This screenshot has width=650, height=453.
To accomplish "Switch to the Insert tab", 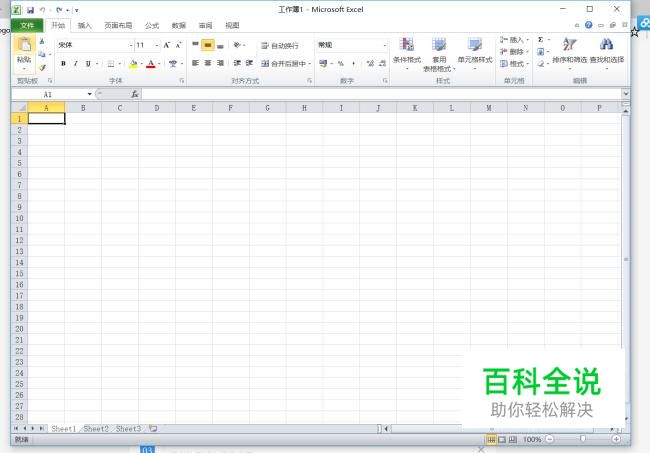I will 84,26.
